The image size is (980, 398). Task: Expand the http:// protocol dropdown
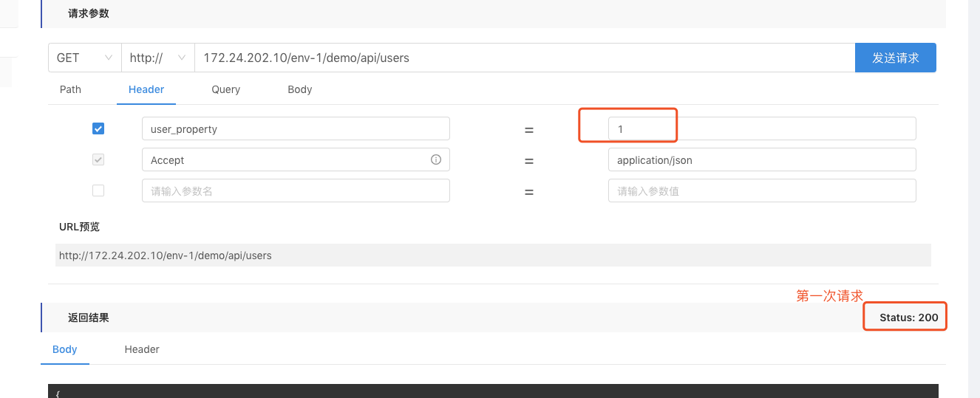click(x=157, y=58)
